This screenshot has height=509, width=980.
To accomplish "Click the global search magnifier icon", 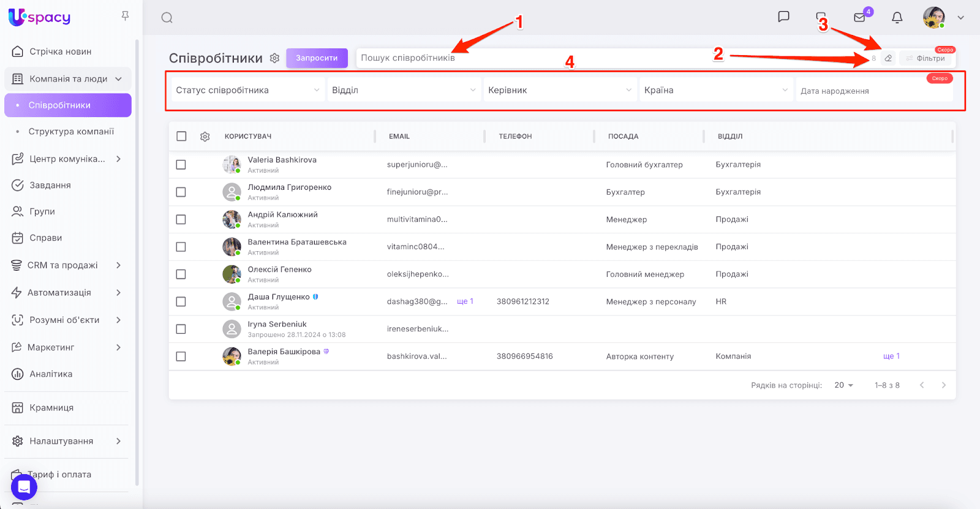I will tap(167, 18).
